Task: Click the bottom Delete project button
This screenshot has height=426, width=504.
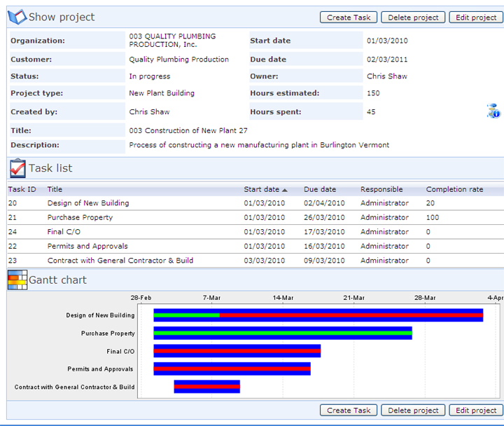Action: [x=413, y=410]
